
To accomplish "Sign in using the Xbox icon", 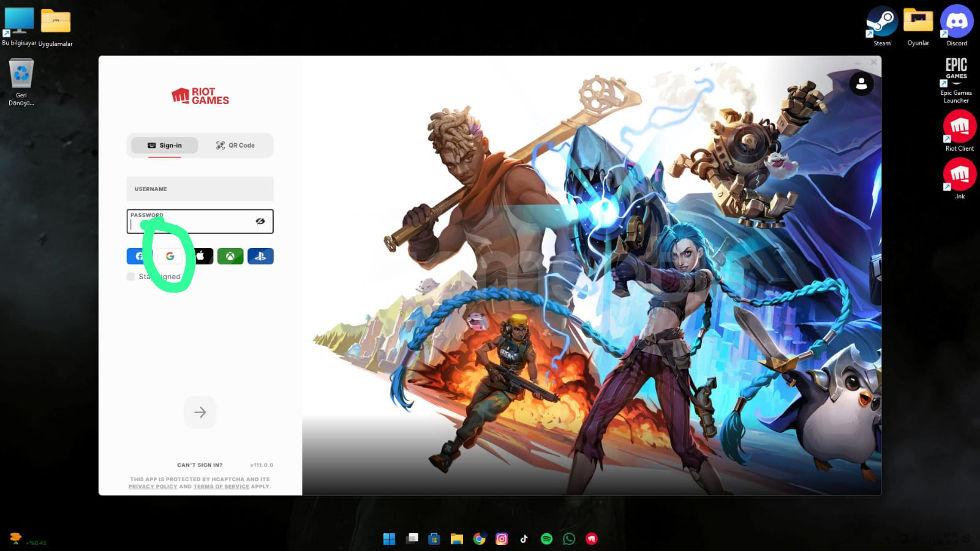I will tap(230, 257).
